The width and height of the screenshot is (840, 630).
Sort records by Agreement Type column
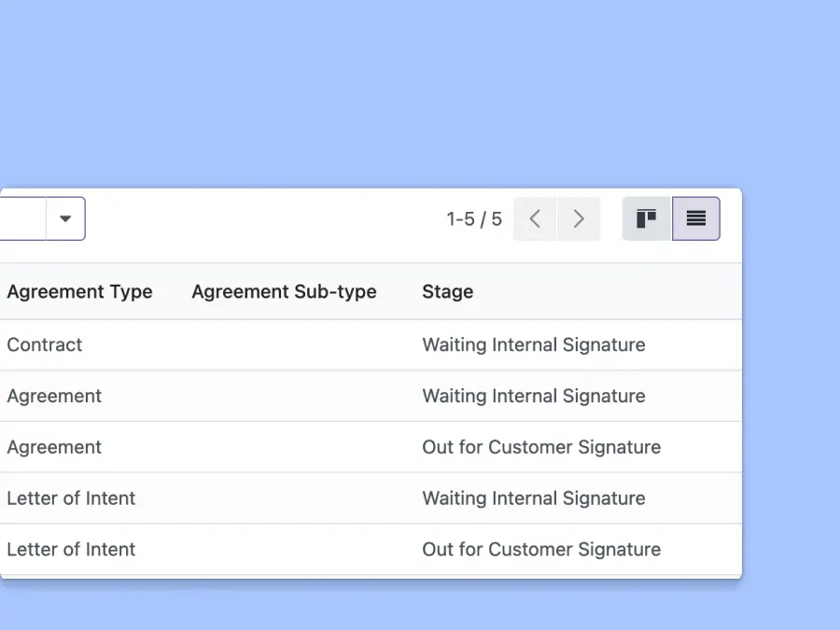79,291
